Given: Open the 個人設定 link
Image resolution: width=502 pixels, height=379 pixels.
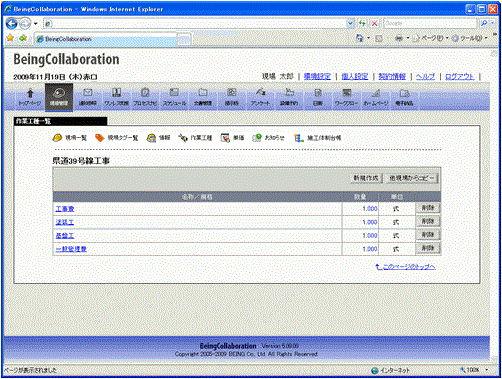Looking at the screenshot, I should 355,76.
